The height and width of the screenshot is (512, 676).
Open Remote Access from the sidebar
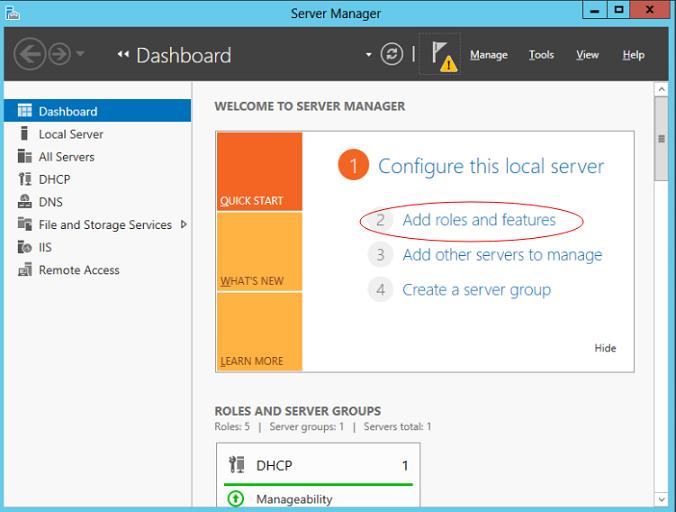tap(78, 270)
